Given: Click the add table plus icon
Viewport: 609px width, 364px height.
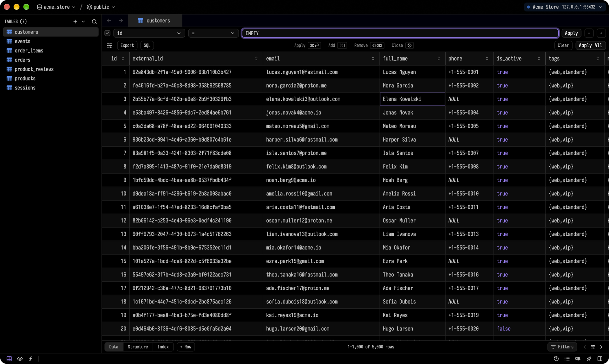Looking at the screenshot, I should (75, 22).
